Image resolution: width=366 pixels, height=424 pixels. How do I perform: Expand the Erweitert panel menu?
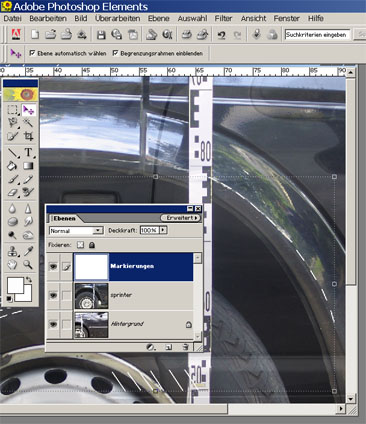pos(180,218)
